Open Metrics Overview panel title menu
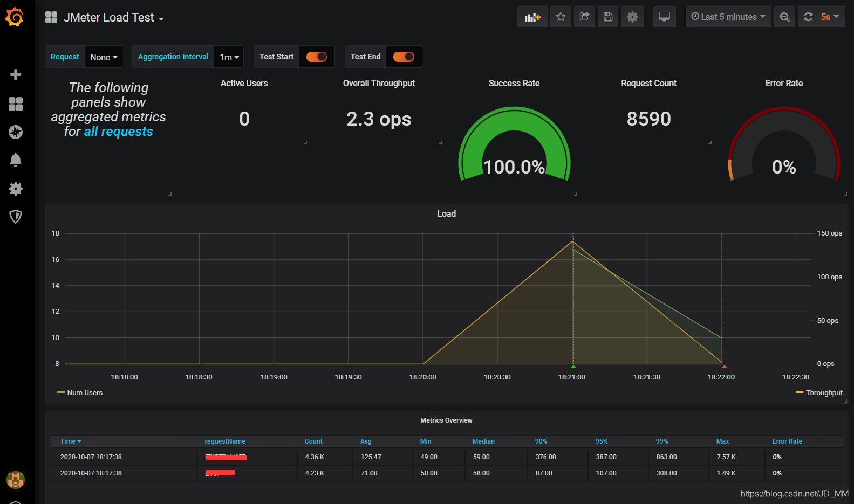Image resolution: width=854 pixels, height=504 pixels. [446, 420]
